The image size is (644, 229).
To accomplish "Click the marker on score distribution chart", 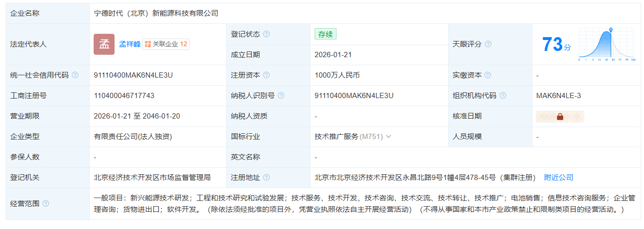I will click(611, 30).
